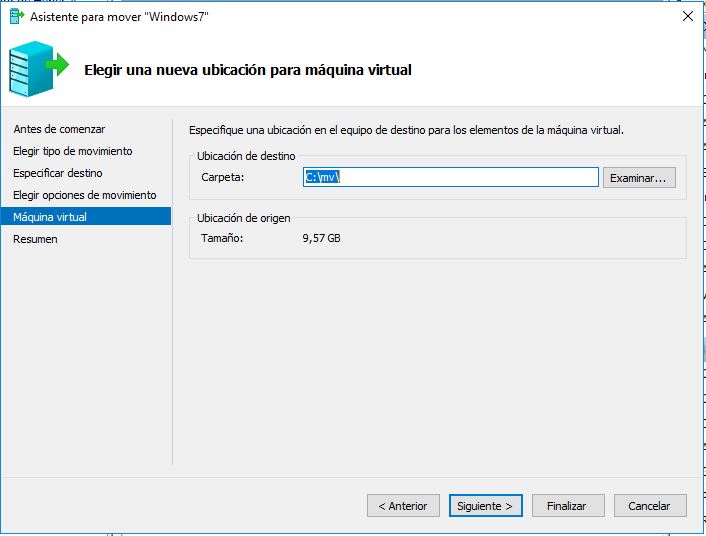Continue with the 'Siguiente' button
706x536 pixels.
click(485, 506)
